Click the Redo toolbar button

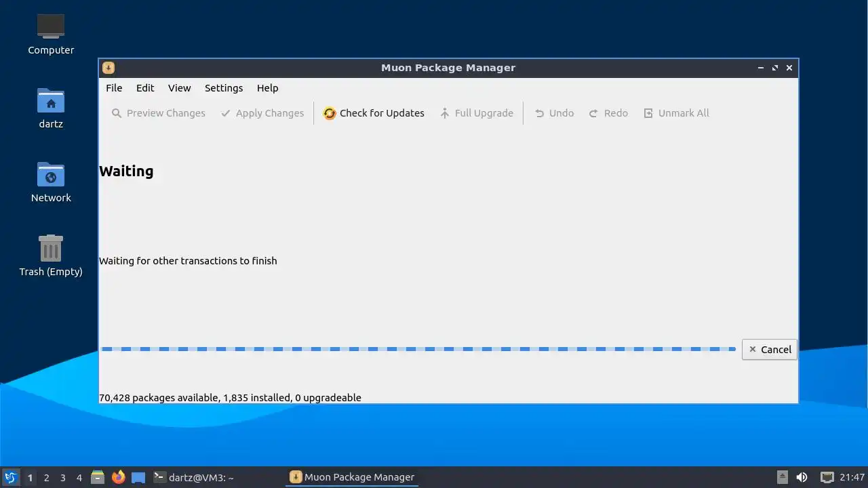(608, 113)
